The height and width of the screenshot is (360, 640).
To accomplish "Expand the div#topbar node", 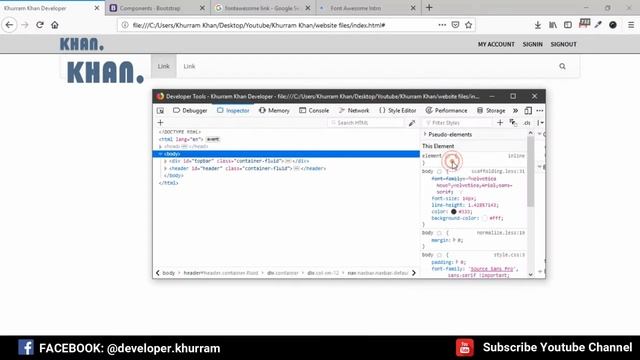I will pos(165,161).
